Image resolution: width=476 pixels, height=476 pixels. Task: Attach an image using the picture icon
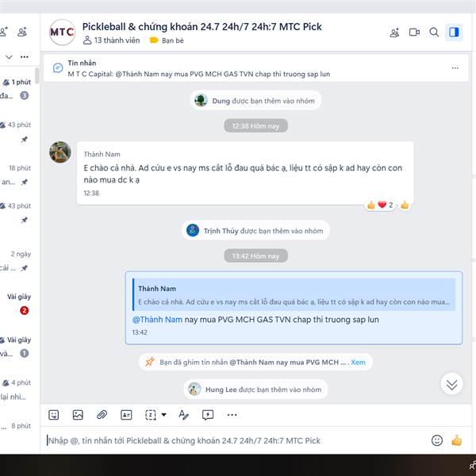[x=78, y=415]
